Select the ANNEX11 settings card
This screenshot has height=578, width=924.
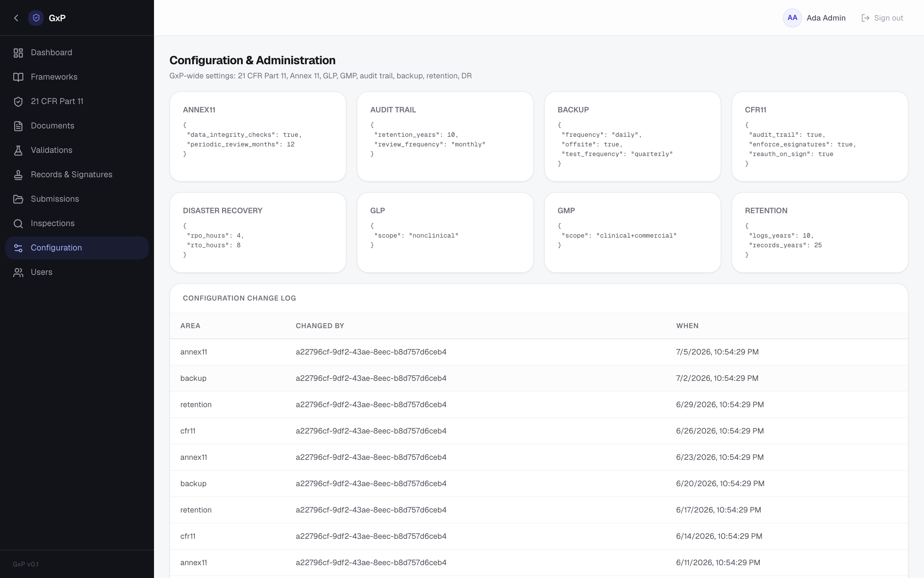(258, 136)
